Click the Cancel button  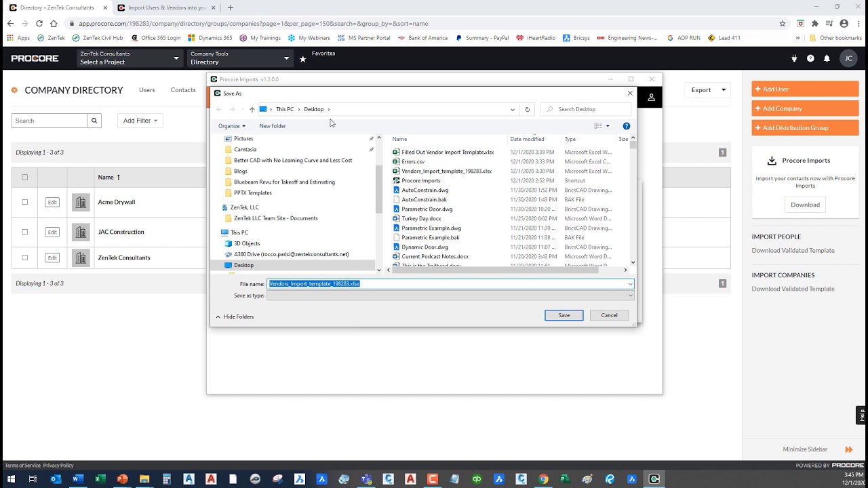point(609,315)
